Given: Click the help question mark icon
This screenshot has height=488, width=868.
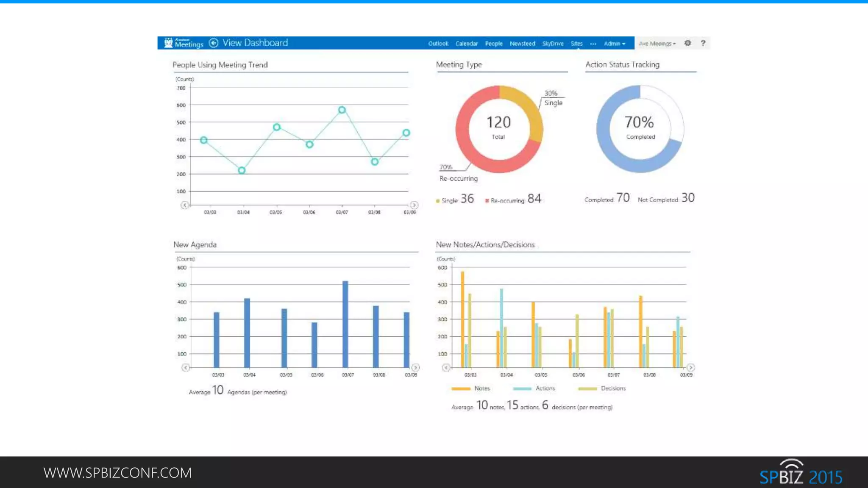Looking at the screenshot, I should (703, 43).
